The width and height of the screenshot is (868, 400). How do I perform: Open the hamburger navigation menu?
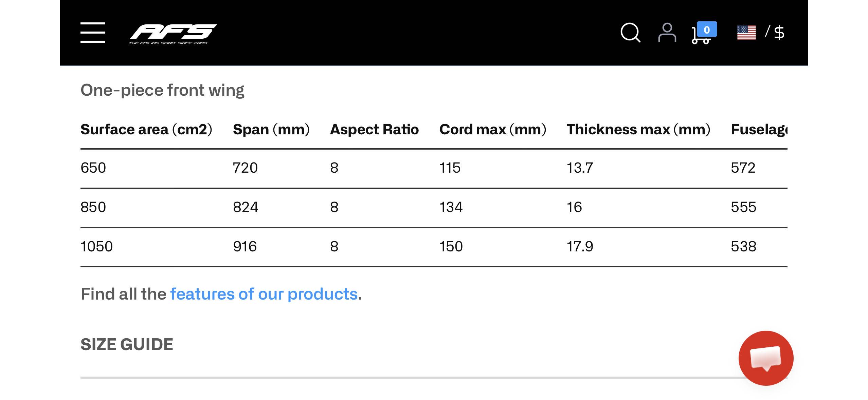pos(92,33)
